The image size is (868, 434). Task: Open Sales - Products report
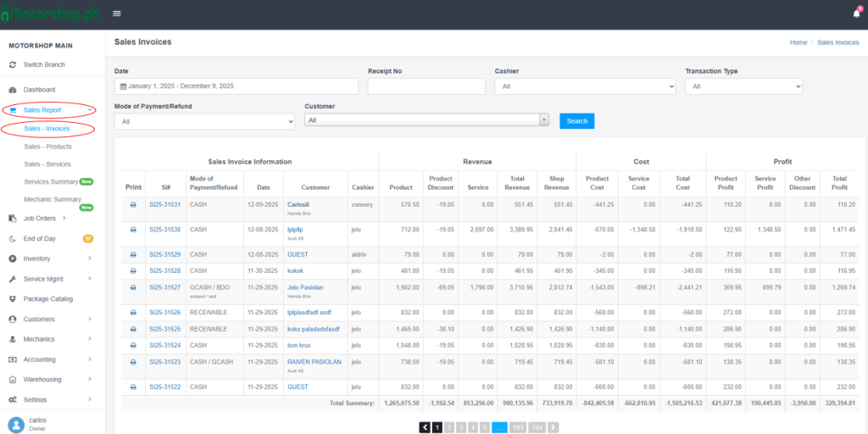pos(47,147)
